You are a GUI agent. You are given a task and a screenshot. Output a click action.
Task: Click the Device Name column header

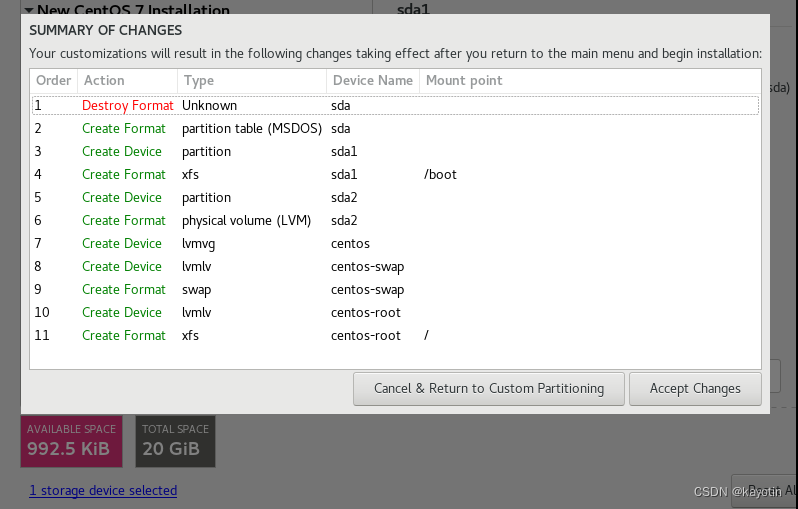click(373, 80)
